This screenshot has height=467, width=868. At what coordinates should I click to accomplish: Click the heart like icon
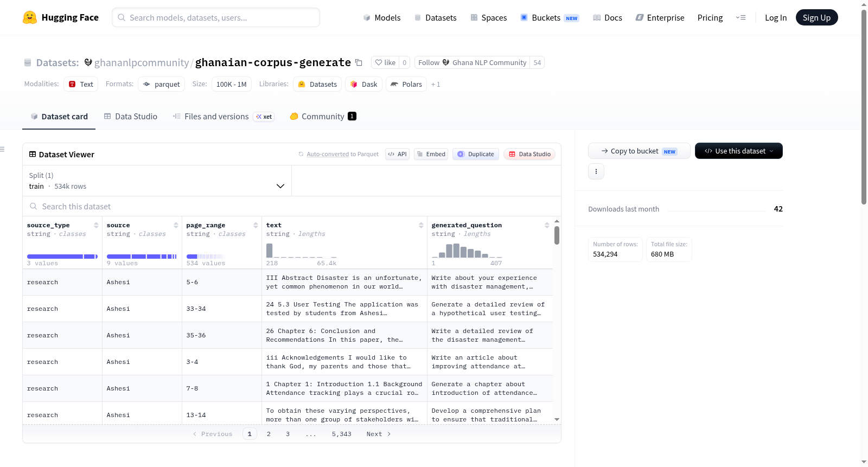click(379, 62)
